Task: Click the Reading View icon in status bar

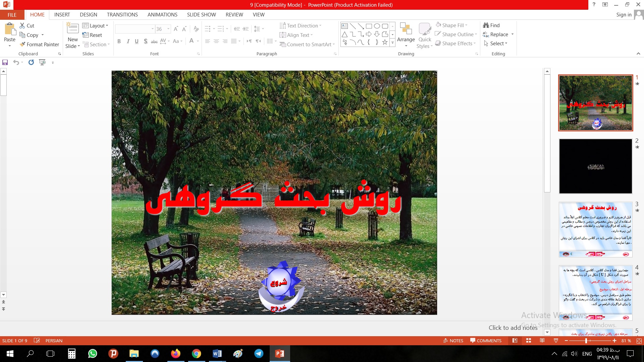Action: coord(542,341)
